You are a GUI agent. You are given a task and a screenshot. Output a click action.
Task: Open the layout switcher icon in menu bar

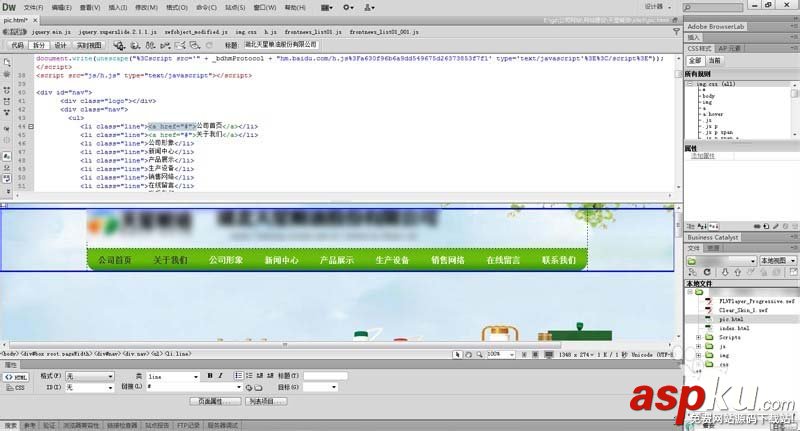327,8
